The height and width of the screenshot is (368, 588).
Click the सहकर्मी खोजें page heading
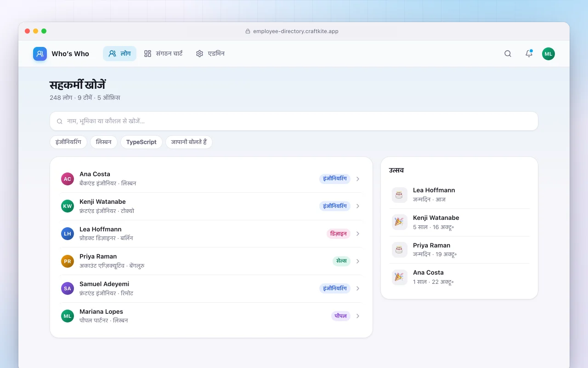(78, 85)
